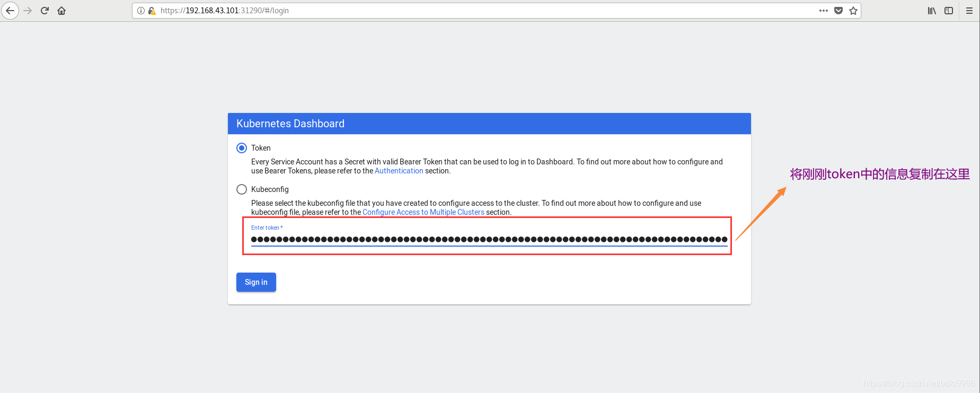The height and width of the screenshot is (393, 980).
Task: Open page actions three-dot menu
Action: (823, 11)
